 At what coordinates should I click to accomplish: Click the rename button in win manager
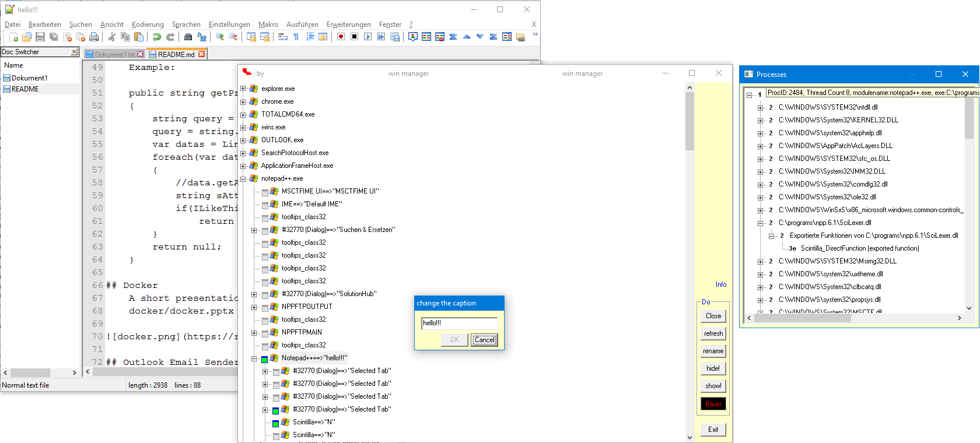click(713, 351)
